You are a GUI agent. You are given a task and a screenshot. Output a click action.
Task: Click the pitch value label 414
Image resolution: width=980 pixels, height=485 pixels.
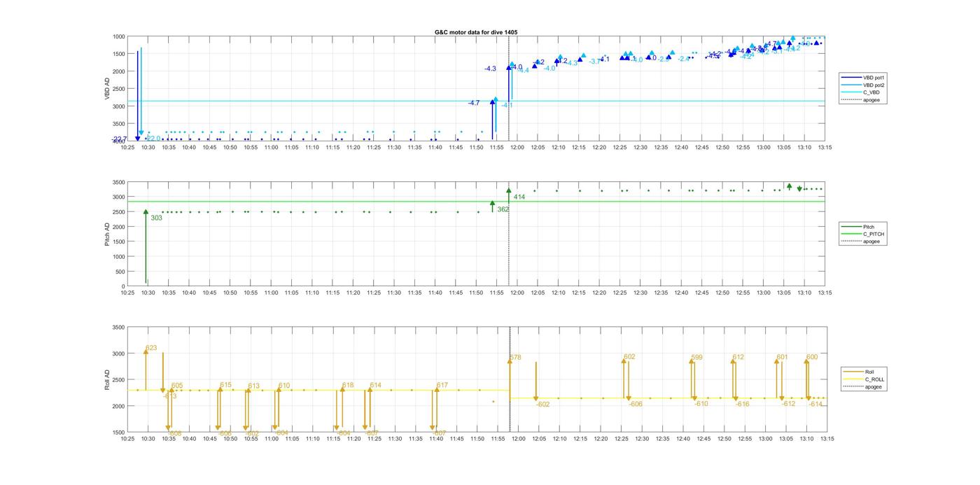point(519,197)
